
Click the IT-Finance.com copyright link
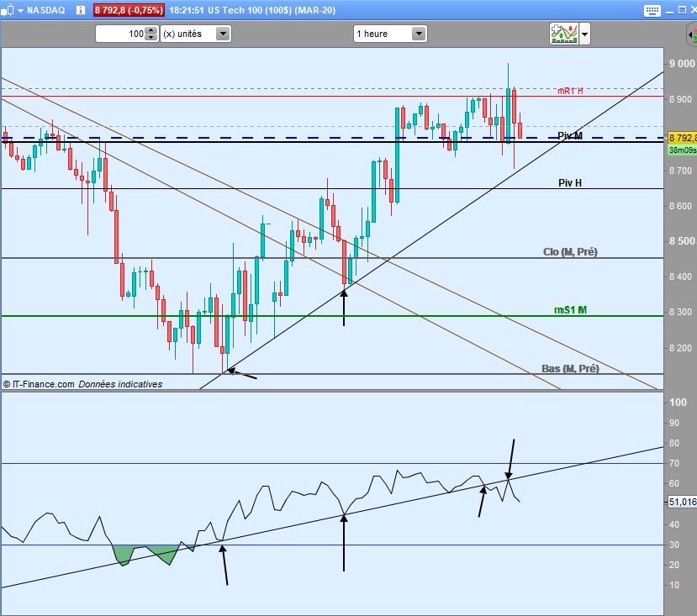click(x=39, y=384)
